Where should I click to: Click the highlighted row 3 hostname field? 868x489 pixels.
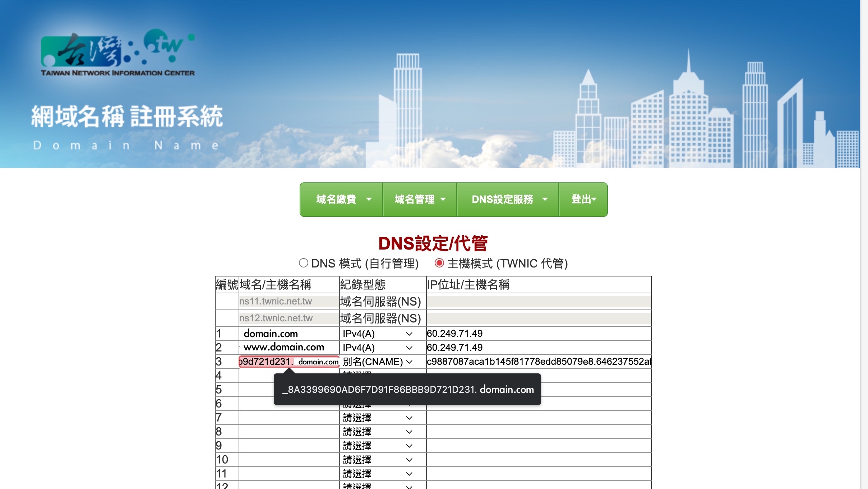point(289,362)
